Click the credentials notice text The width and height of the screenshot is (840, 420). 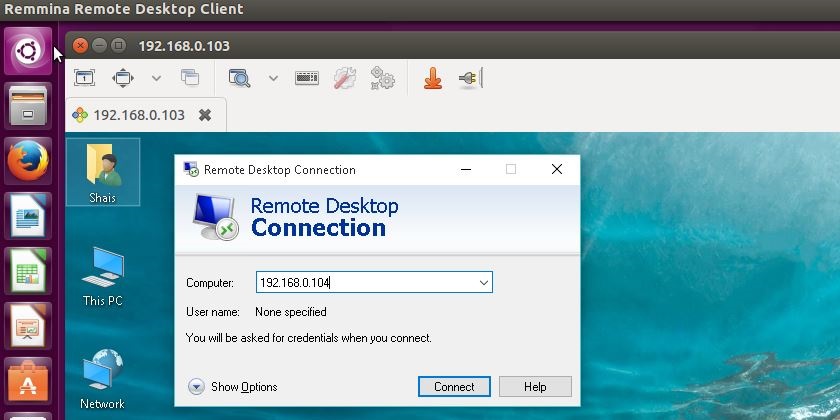point(309,338)
